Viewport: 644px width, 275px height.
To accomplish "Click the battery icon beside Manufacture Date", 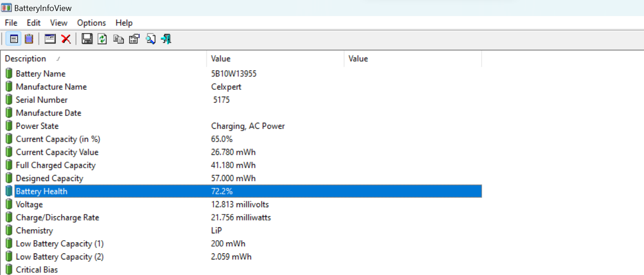I will 9,113.
